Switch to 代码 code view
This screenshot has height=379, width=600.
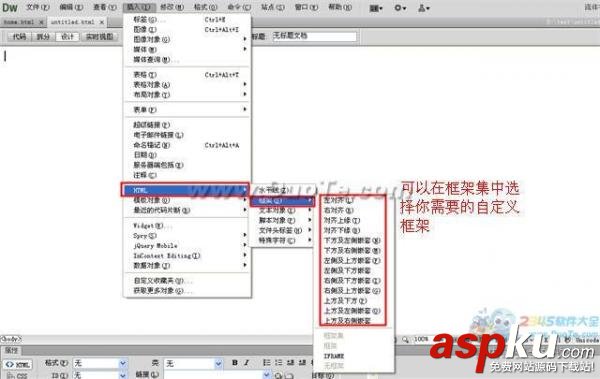point(19,37)
